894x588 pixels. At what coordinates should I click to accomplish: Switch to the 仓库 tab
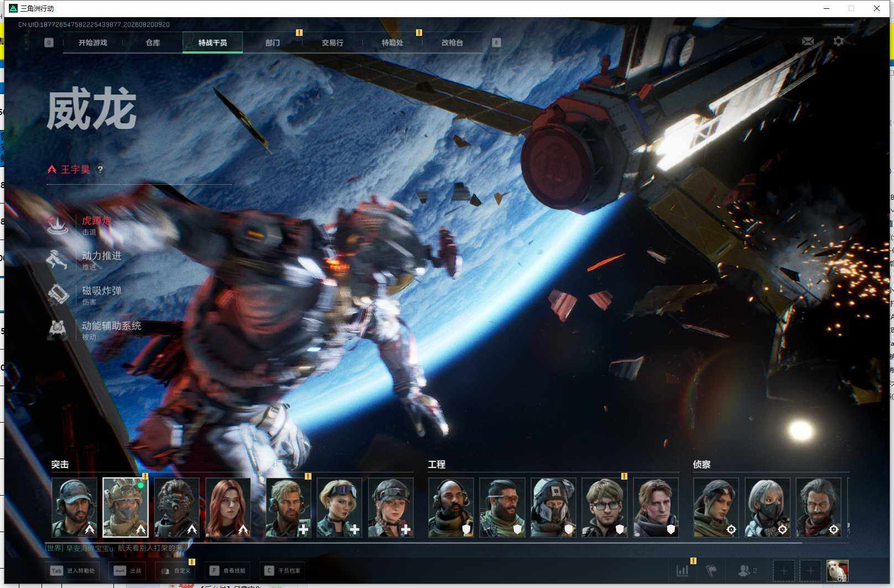click(x=153, y=43)
